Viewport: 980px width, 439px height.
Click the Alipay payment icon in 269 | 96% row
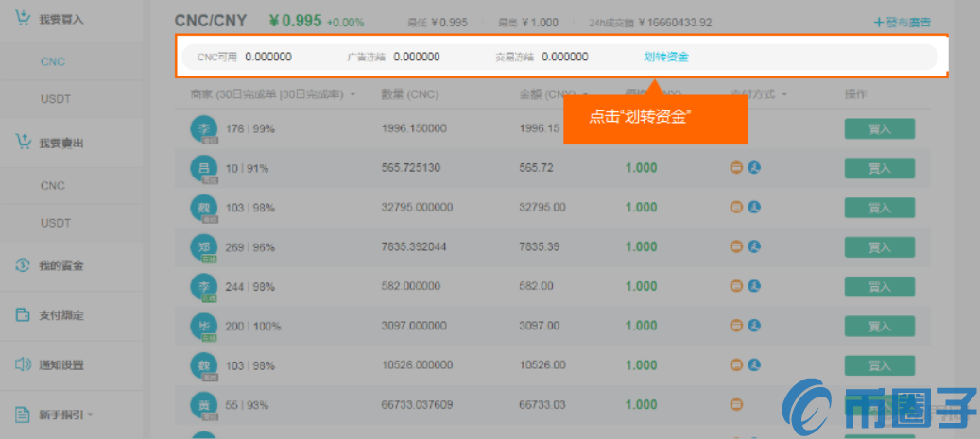[x=754, y=247]
